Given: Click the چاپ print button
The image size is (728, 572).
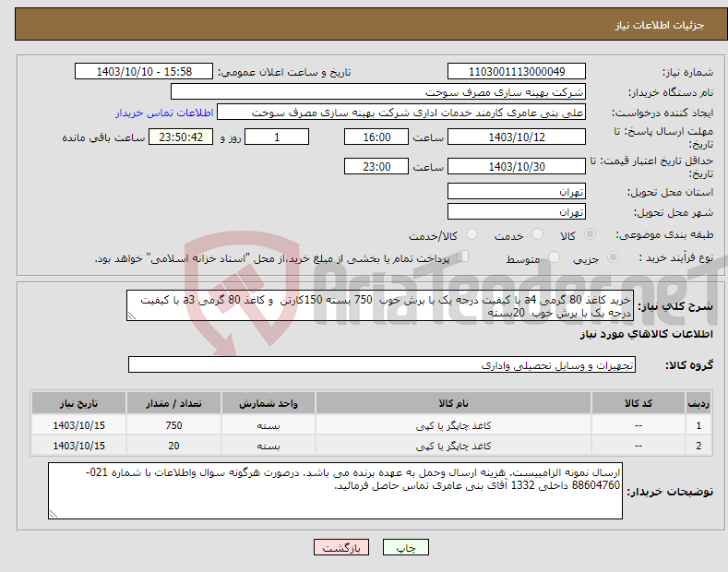Looking at the screenshot, I should 406,547.
